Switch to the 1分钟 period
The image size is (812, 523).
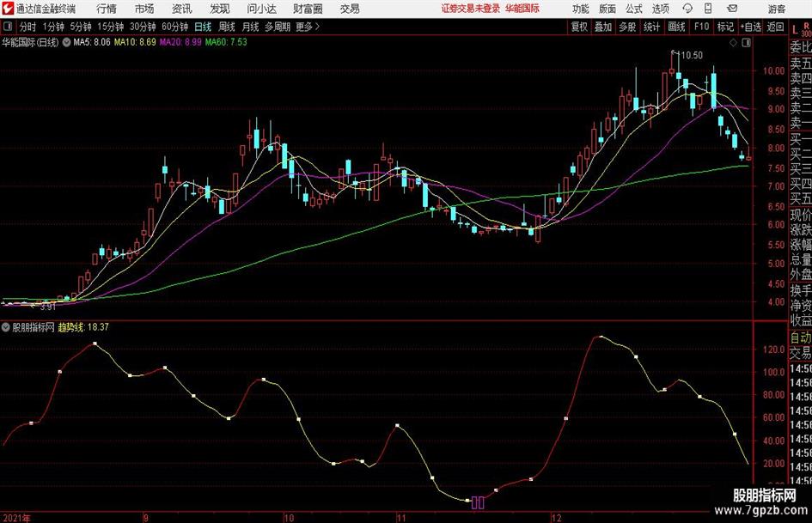point(53,27)
